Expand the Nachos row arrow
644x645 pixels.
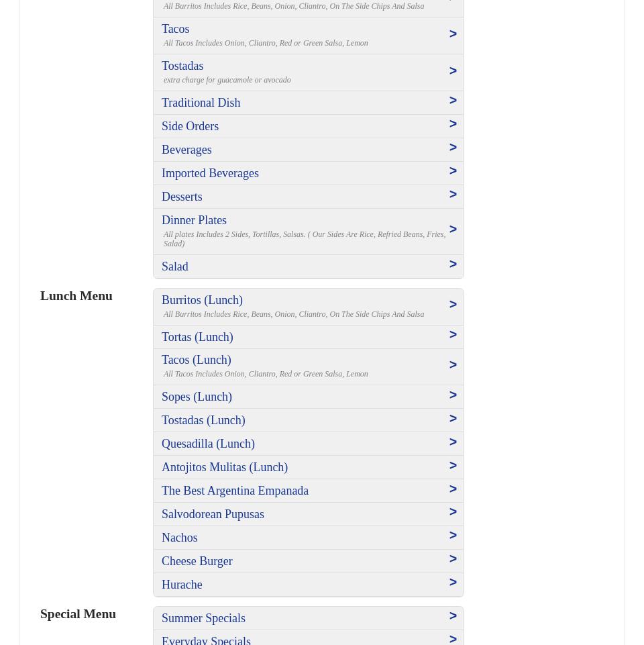(x=453, y=536)
